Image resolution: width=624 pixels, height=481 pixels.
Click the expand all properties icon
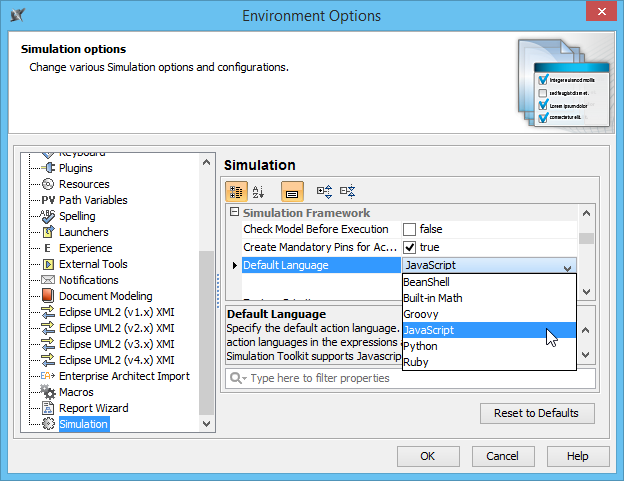(324, 191)
